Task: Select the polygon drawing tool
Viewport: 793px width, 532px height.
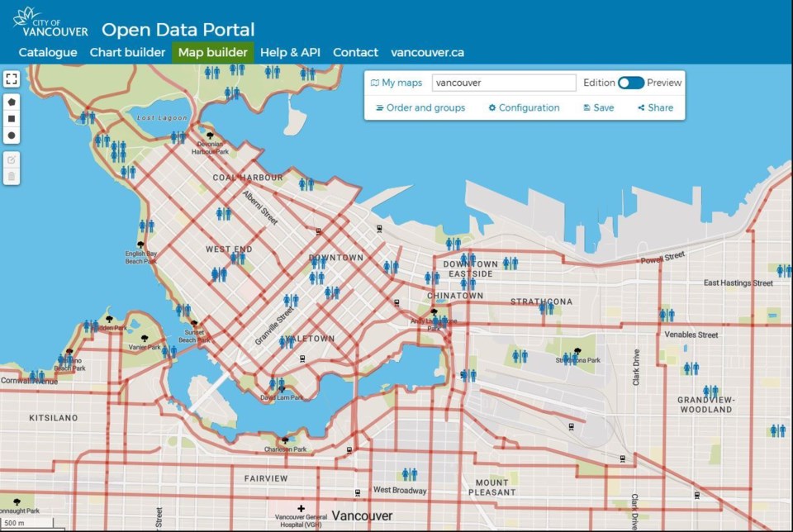Action: tap(11, 102)
